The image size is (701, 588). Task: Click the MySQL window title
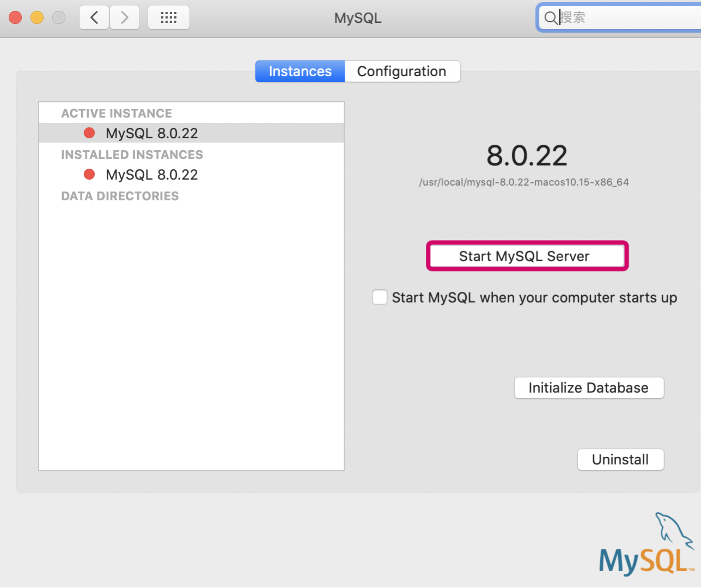point(358,18)
